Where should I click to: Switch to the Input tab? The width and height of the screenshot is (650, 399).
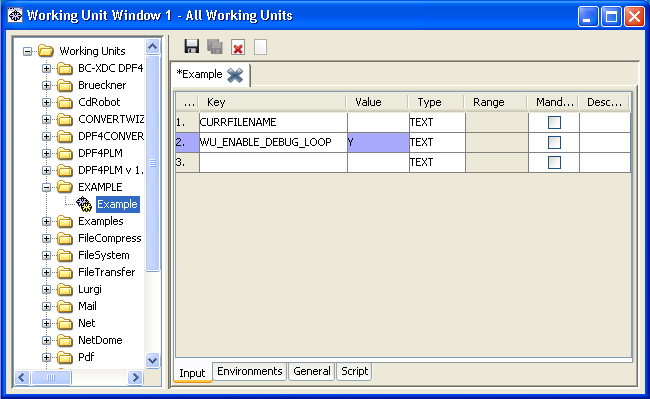pos(192,372)
